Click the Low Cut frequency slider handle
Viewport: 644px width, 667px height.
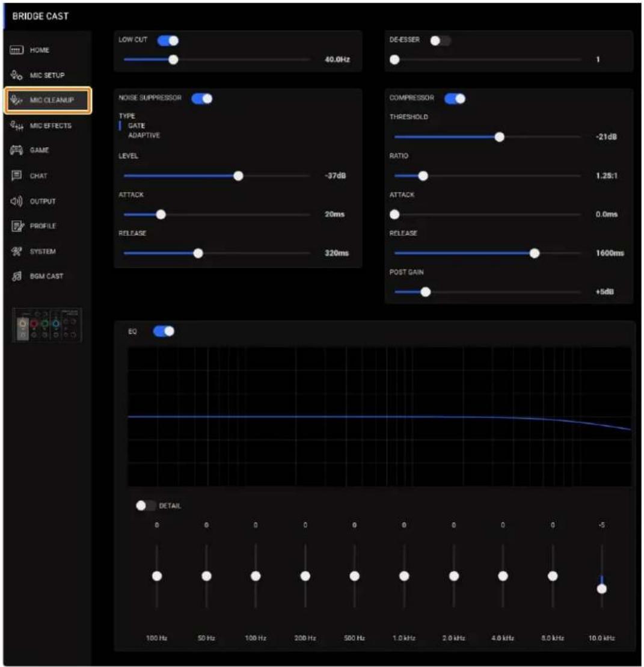point(173,60)
